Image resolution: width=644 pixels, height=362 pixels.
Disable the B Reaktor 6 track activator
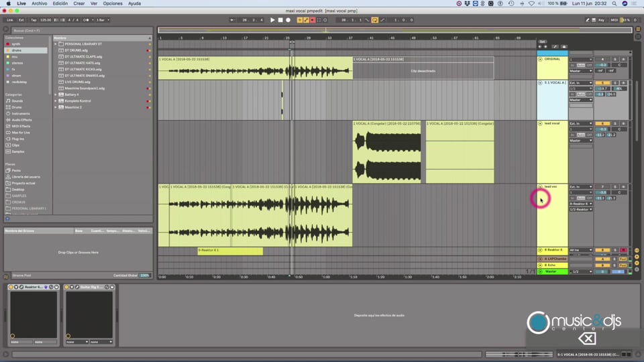(x=602, y=250)
